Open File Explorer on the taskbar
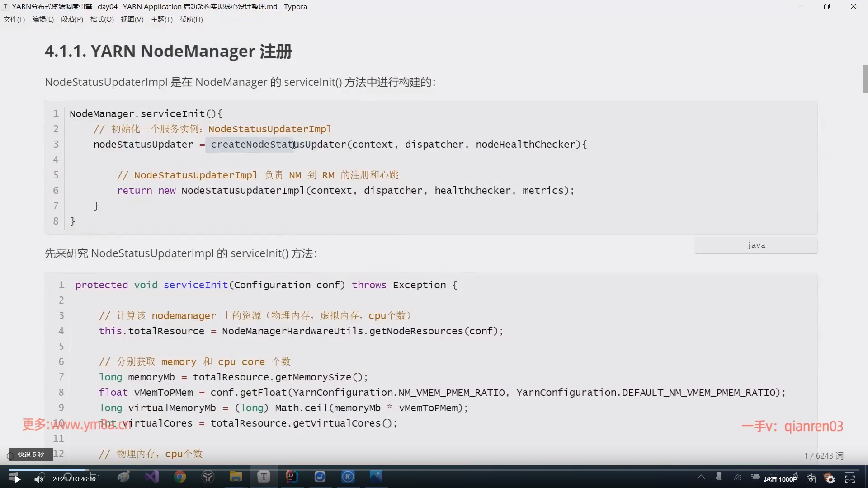This screenshot has height=488, width=868. pyautogui.click(x=236, y=478)
